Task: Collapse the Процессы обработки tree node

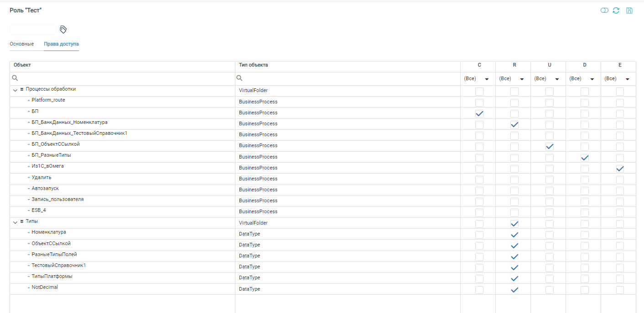Action: [x=15, y=90]
